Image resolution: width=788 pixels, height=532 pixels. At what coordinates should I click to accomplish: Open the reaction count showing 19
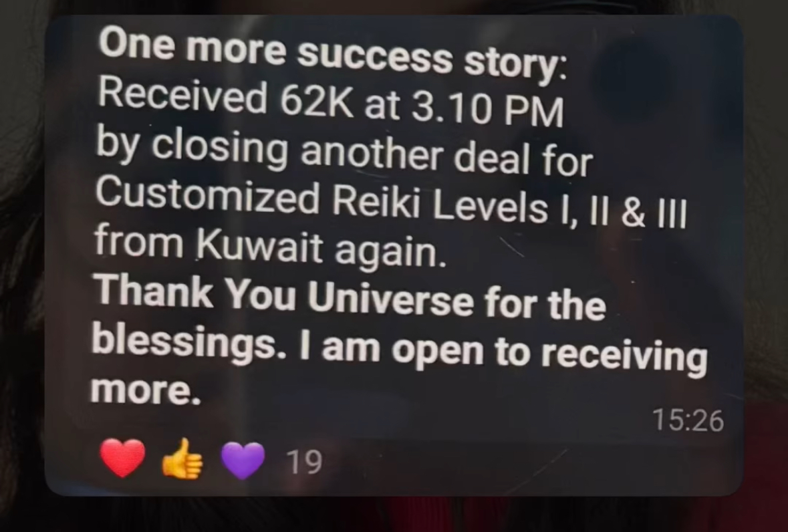click(x=303, y=462)
